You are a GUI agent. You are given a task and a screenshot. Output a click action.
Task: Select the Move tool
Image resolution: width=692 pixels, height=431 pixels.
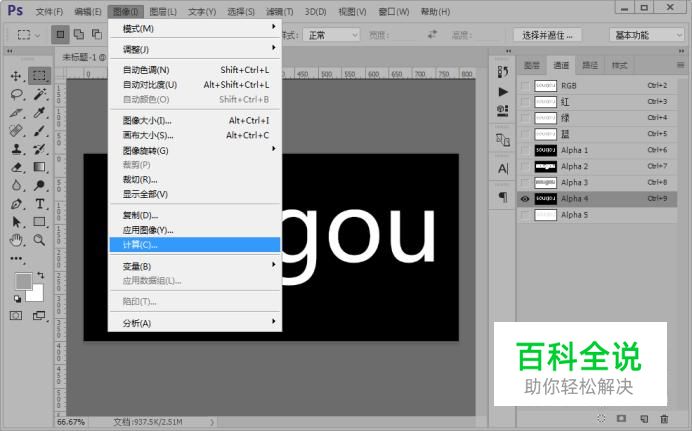pyautogui.click(x=16, y=76)
